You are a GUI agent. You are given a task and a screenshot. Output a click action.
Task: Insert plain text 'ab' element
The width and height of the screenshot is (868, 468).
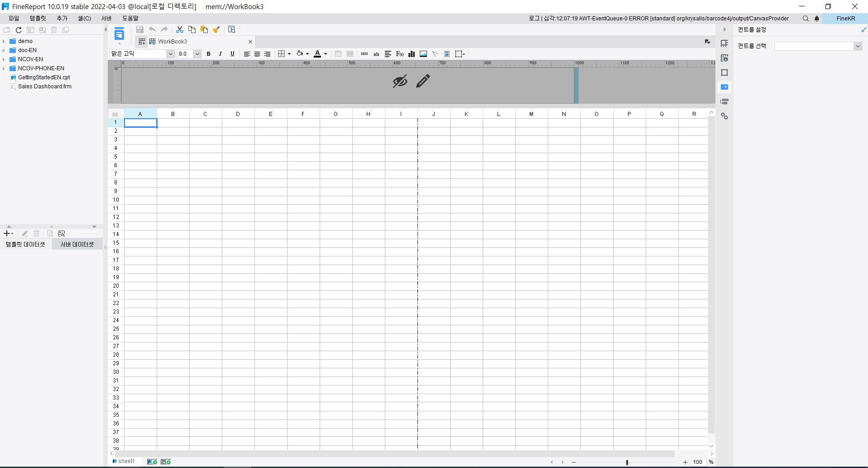(376, 54)
